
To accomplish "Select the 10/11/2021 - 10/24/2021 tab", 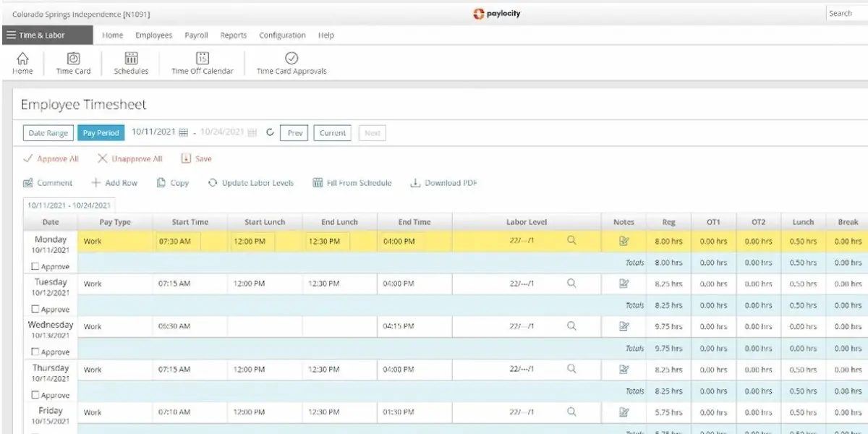I will (x=69, y=205).
